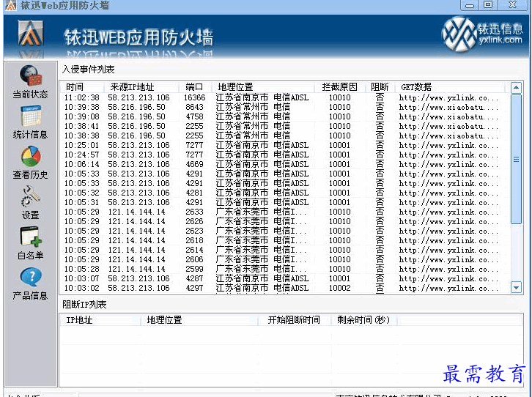532x397 pixels.
Task: Click port 2633 in the event list
Action: [x=194, y=212]
